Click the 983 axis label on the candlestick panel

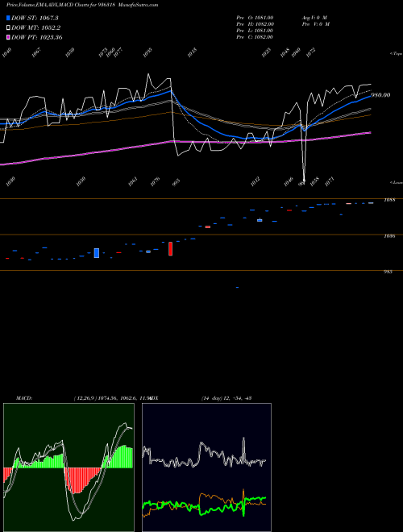[x=388, y=272]
